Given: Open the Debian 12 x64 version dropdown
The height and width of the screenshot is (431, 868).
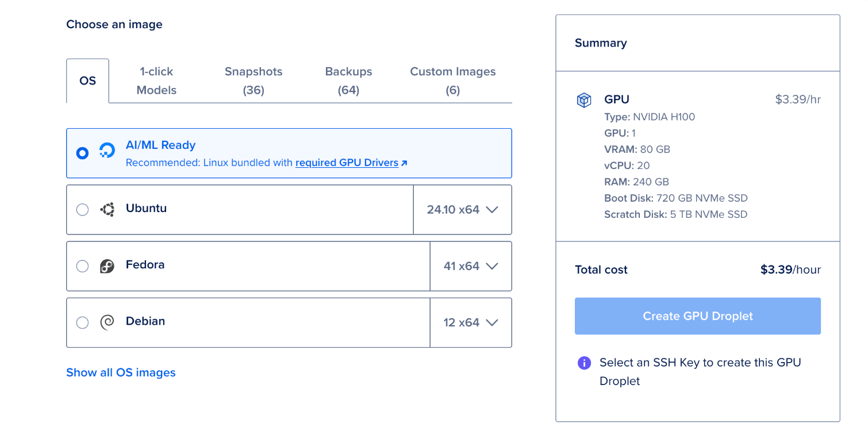Looking at the screenshot, I should pyautogui.click(x=471, y=322).
